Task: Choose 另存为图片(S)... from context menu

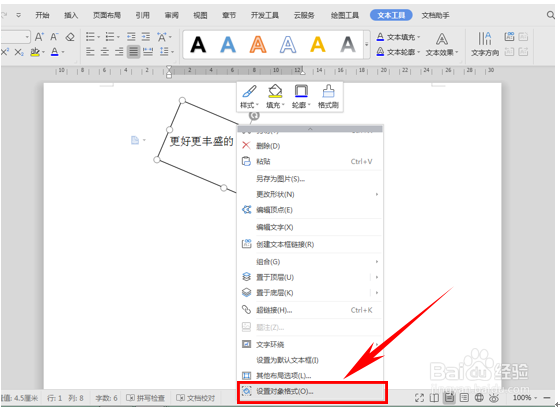Action: point(310,179)
